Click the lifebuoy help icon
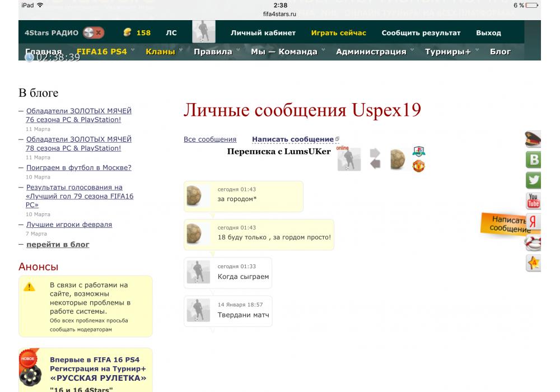Viewport: 560px width, 392px height. tap(534, 243)
